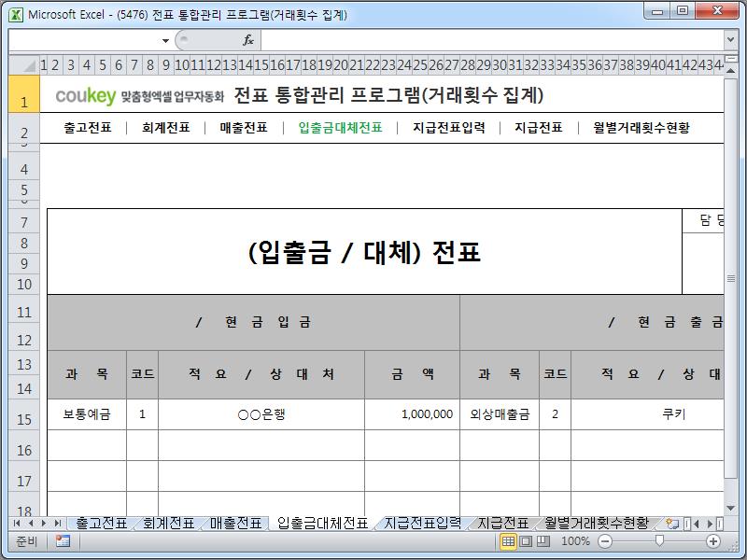This screenshot has width=747, height=560.
Task: Switch to the 월별거래횟수현황 sheet tab
Action: coord(597,524)
